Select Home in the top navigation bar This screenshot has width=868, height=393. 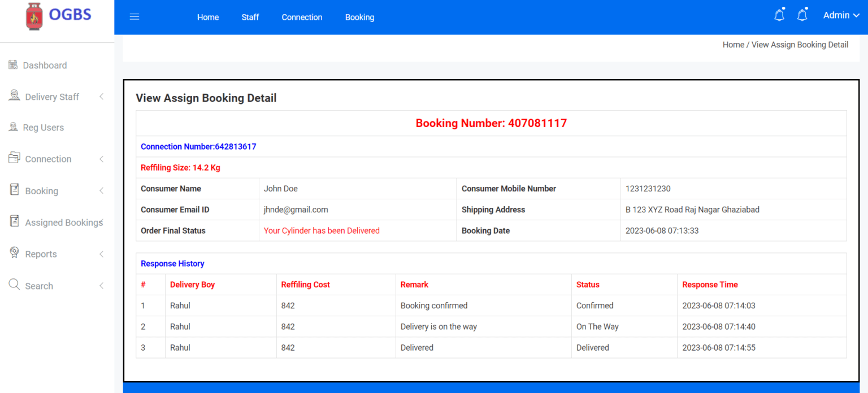click(x=208, y=18)
